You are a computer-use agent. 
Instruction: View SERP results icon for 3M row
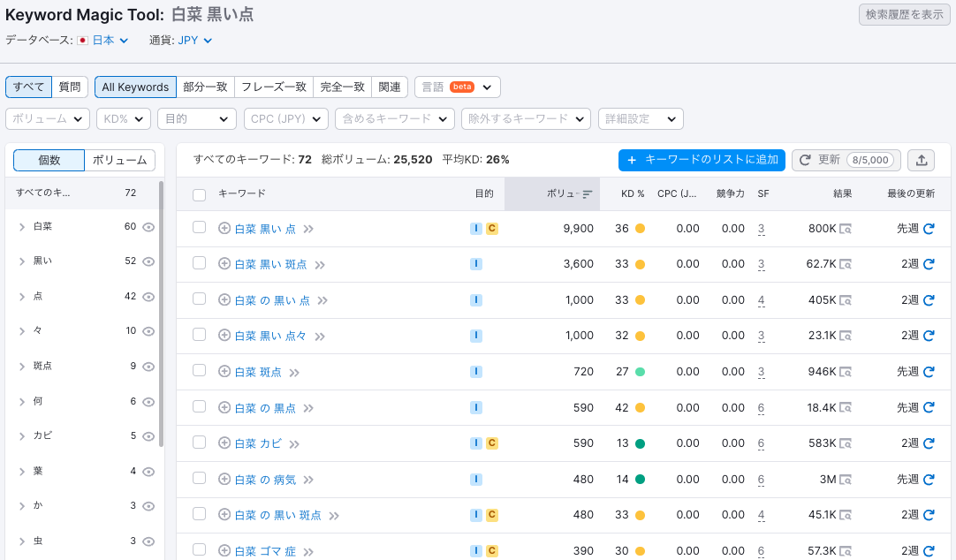[845, 480]
